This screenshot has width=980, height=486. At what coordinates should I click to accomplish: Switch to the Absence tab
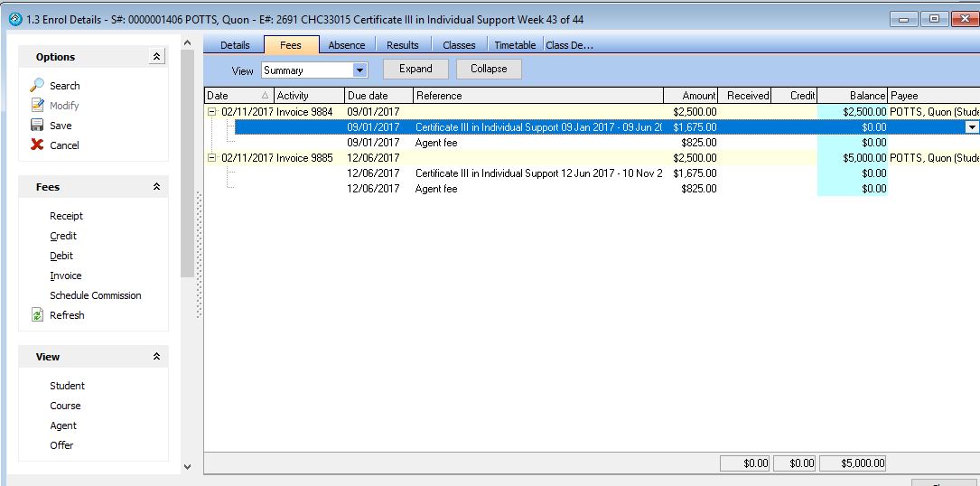coord(347,45)
